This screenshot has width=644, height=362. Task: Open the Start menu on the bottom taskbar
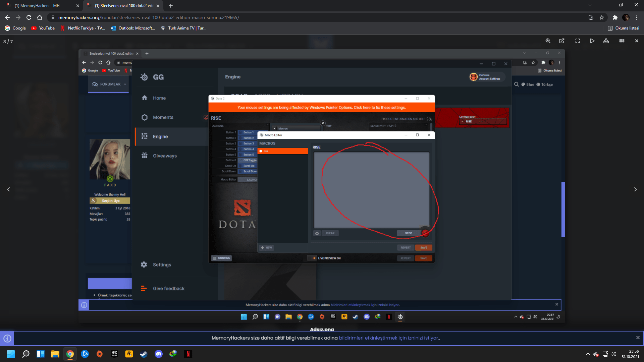pyautogui.click(x=11, y=354)
